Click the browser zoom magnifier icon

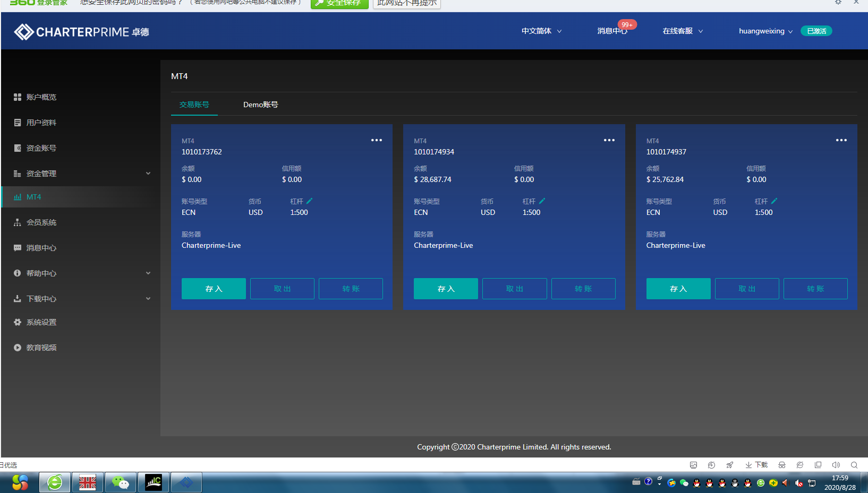pyautogui.click(x=854, y=465)
